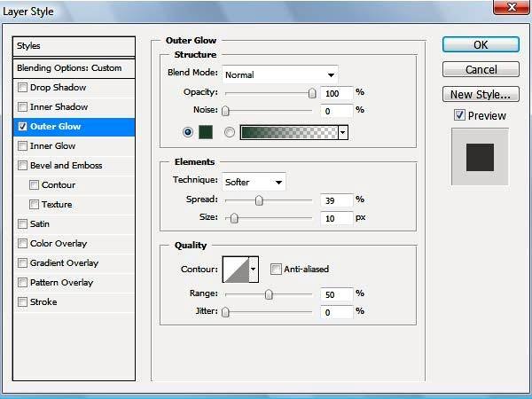The height and width of the screenshot is (399, 532).
Task: Disable the Preview checkbox
Action: [459, 115]
